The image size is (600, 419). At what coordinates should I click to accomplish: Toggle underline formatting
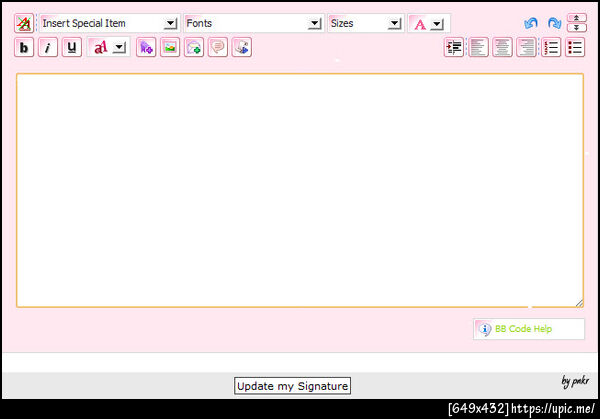(72, 47)
